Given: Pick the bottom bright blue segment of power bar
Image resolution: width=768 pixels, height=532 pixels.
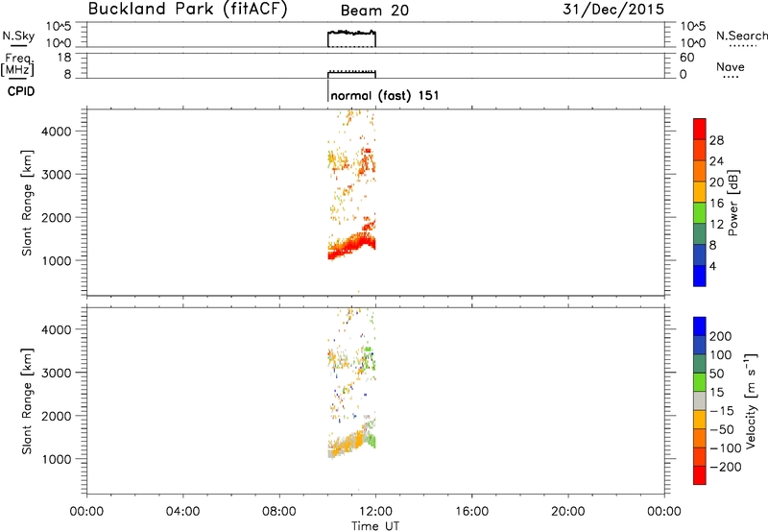Looking at the screenshot, I should click(x=700, y=276).
